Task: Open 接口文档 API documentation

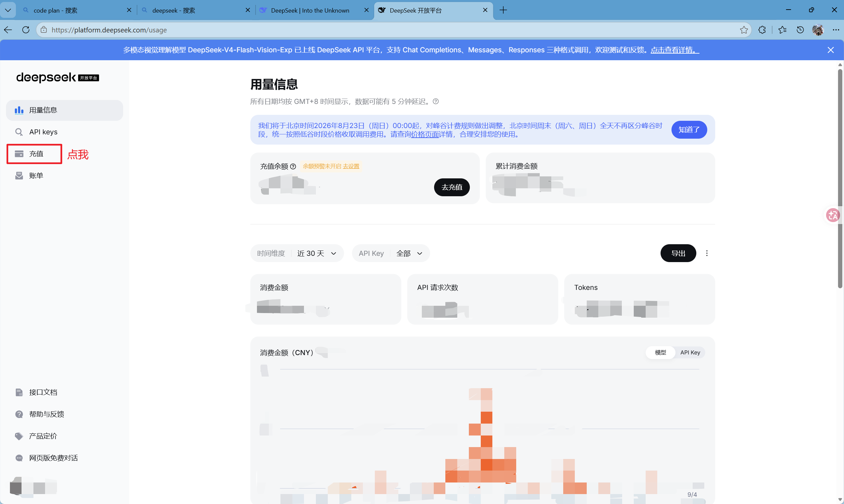Action: pos(65,392)
